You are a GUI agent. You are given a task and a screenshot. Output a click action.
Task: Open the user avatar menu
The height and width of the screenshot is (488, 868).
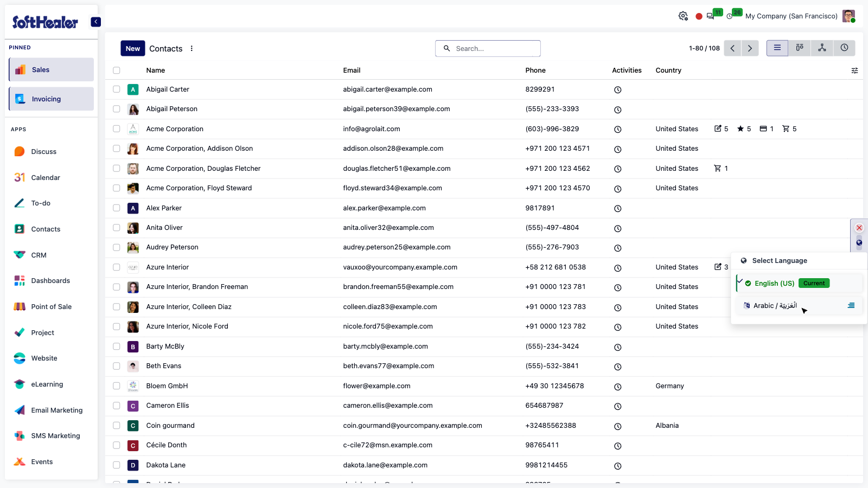848,16
